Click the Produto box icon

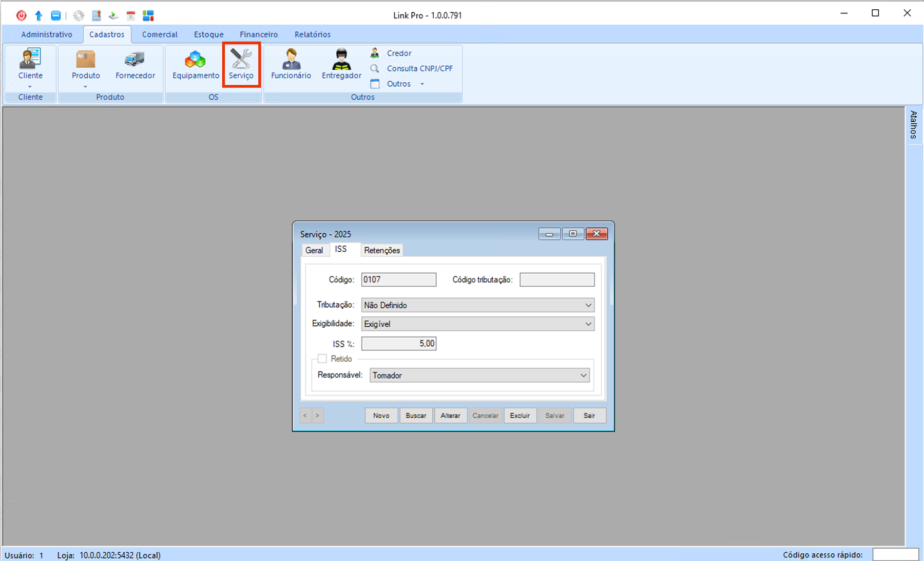[x=86, y=60]
